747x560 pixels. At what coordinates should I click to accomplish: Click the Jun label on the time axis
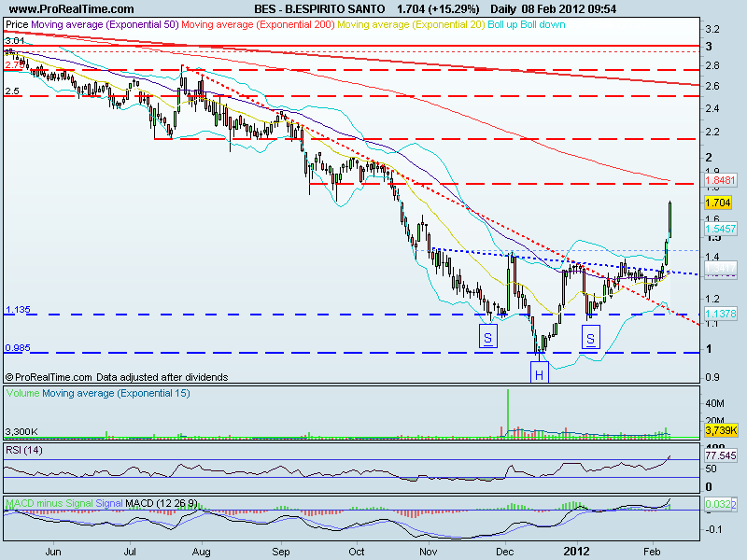coord(53,552)
